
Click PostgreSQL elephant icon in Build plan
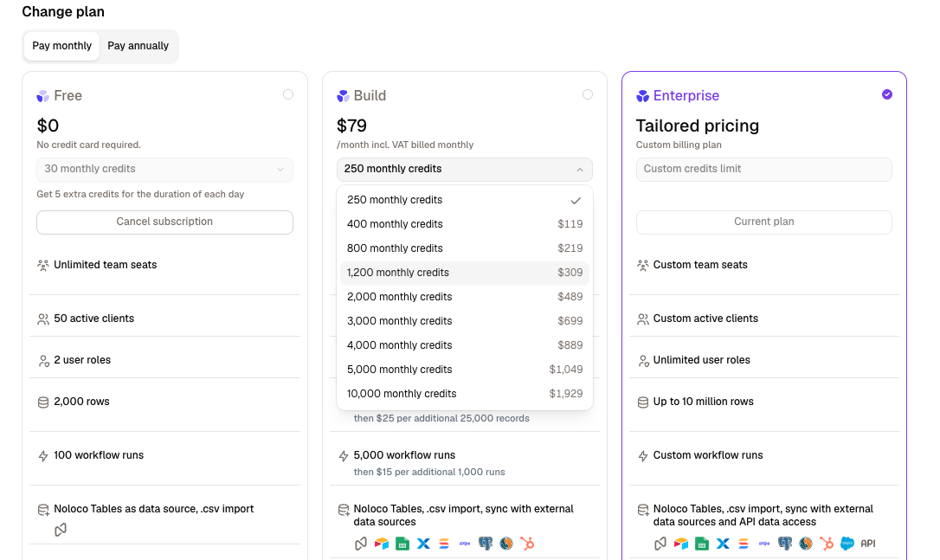(x=486, y=544)
